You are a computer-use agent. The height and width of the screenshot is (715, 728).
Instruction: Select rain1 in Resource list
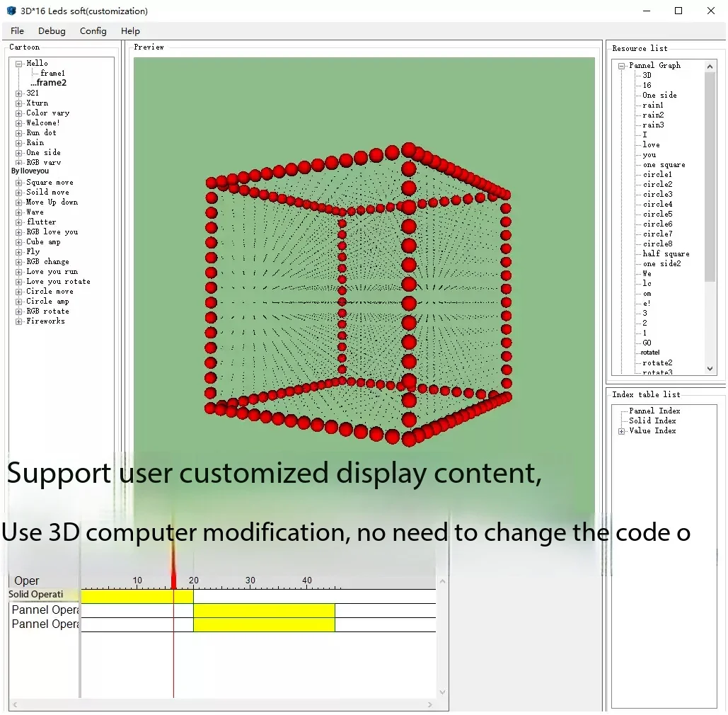tap(653, 105)
